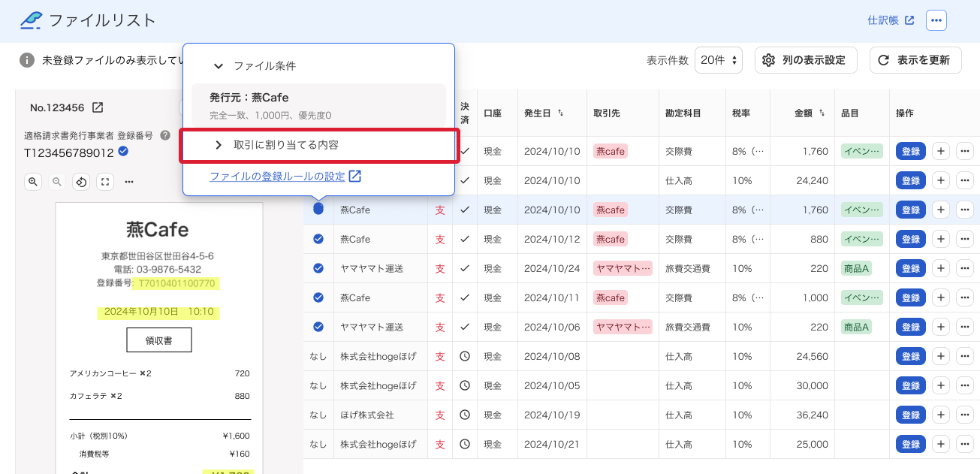
Task: Add a line to the 24,240 row
Action: point(941,180)
